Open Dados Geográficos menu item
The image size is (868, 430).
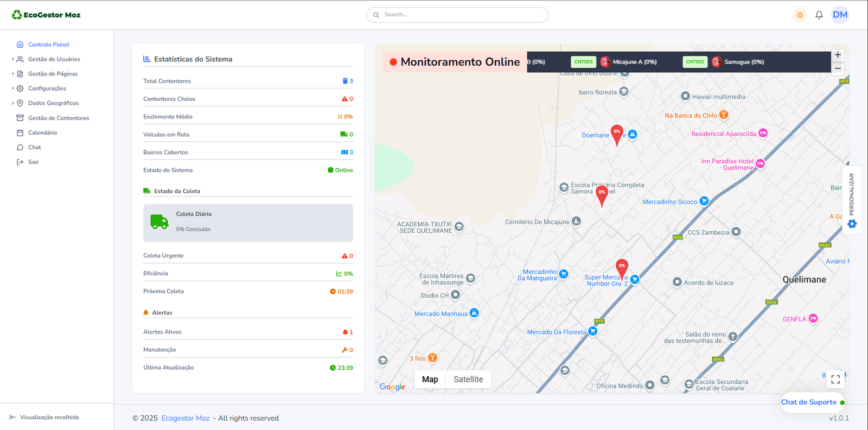point(53,103)
